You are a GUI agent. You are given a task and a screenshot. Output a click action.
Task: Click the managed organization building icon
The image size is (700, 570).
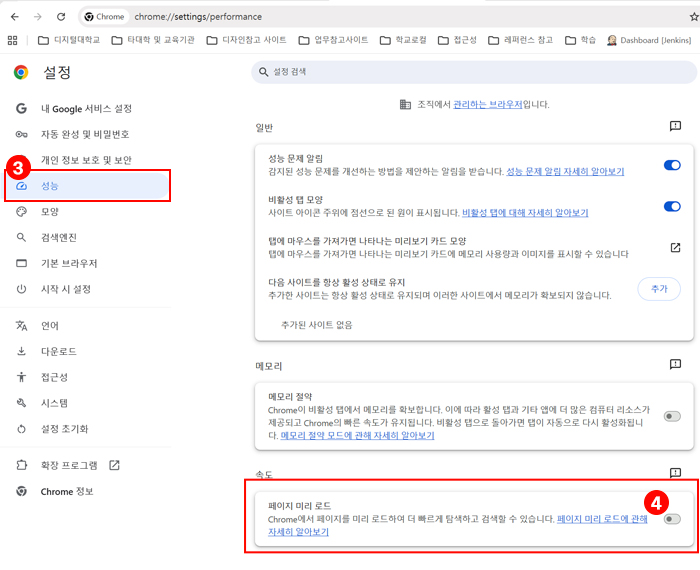[x=405, y=104]
